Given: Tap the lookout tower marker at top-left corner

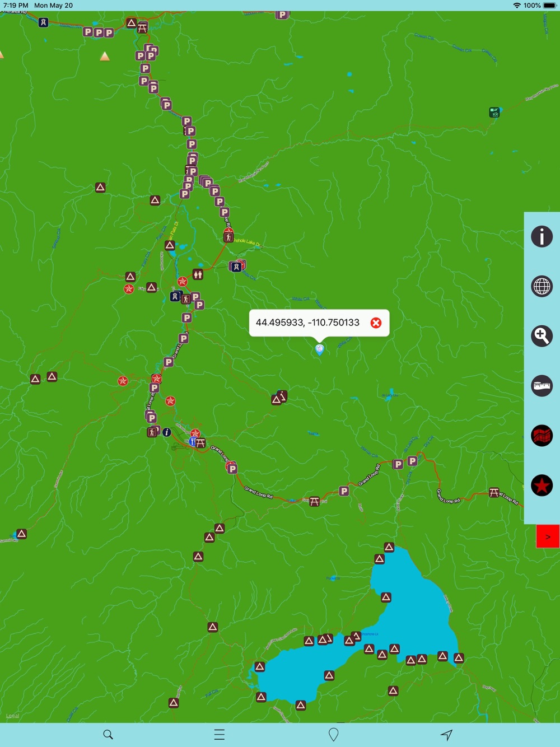Looking at the screenshot, I should pos(43,23).
